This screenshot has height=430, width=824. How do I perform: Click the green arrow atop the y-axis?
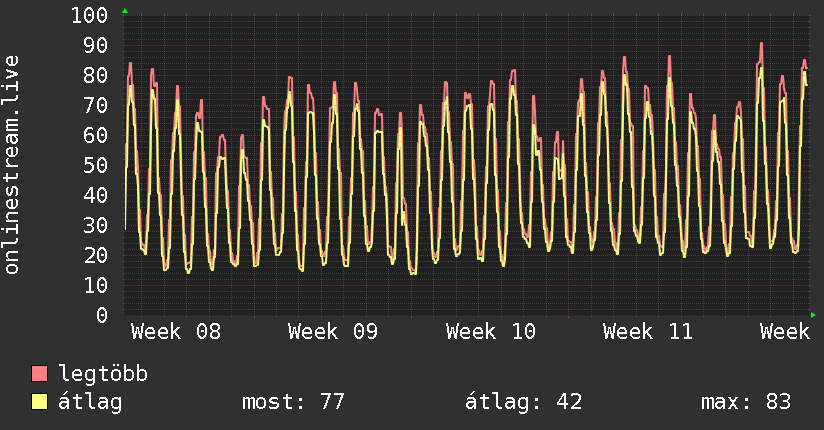pos(125,11)
